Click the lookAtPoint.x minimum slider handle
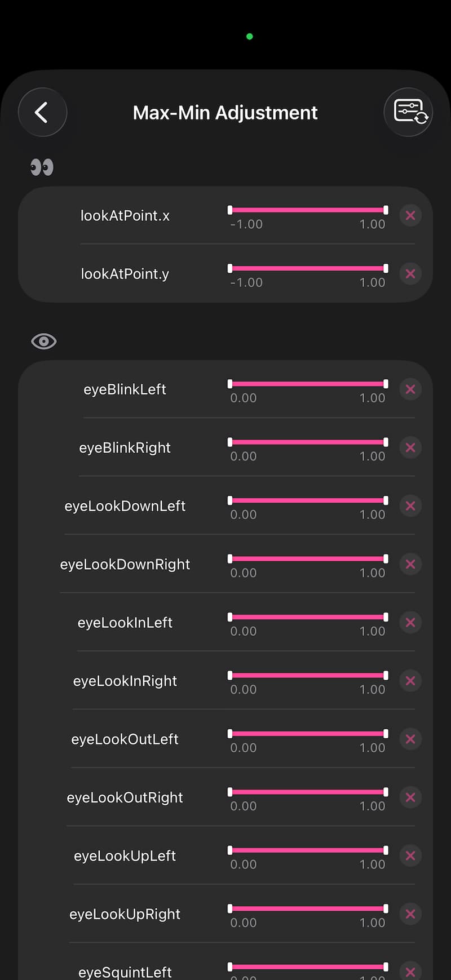The image size is (451, 980). click(230, 210)
